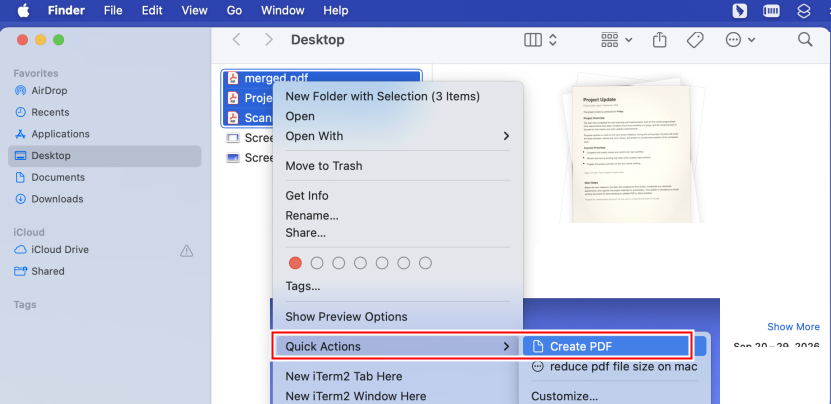Select Recents in the sidebar
The image size is (831, 404).
click(104, 112)
